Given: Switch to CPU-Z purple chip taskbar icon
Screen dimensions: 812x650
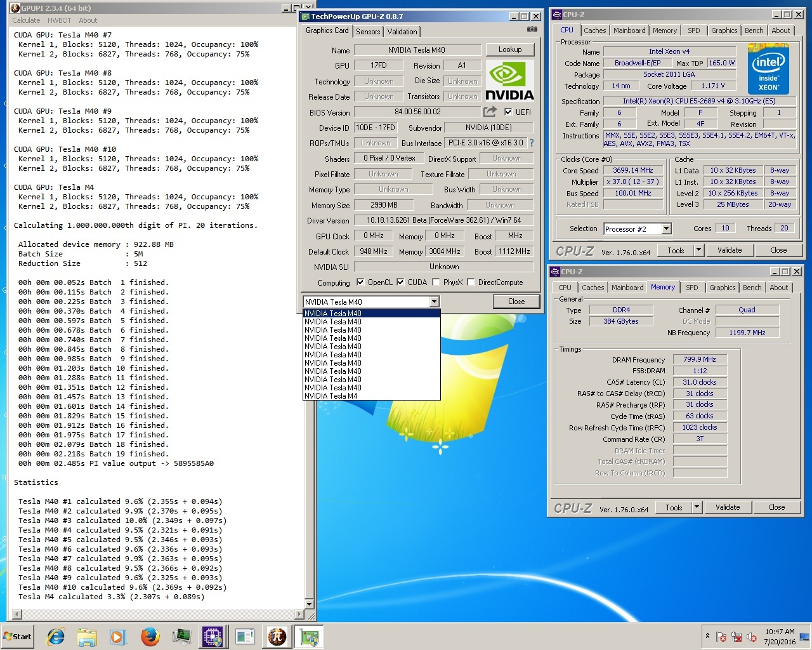Looking at the screenshot, I should point(213,636).
